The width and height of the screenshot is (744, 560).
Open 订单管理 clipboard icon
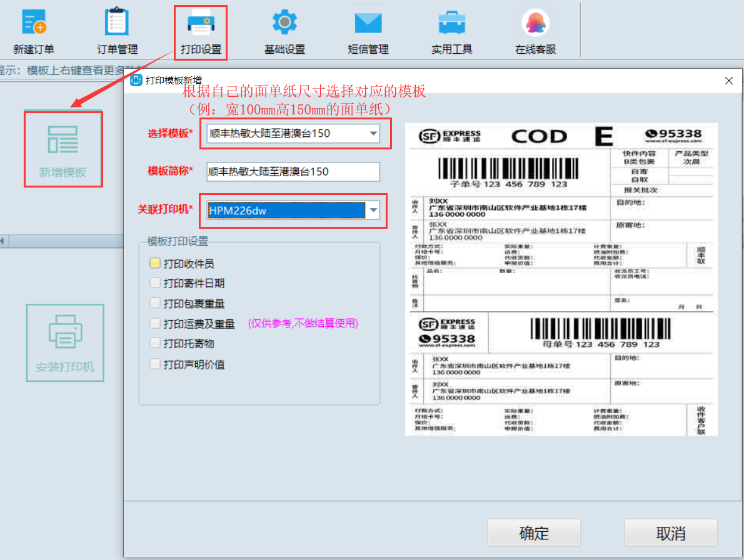tap(117, 22)
